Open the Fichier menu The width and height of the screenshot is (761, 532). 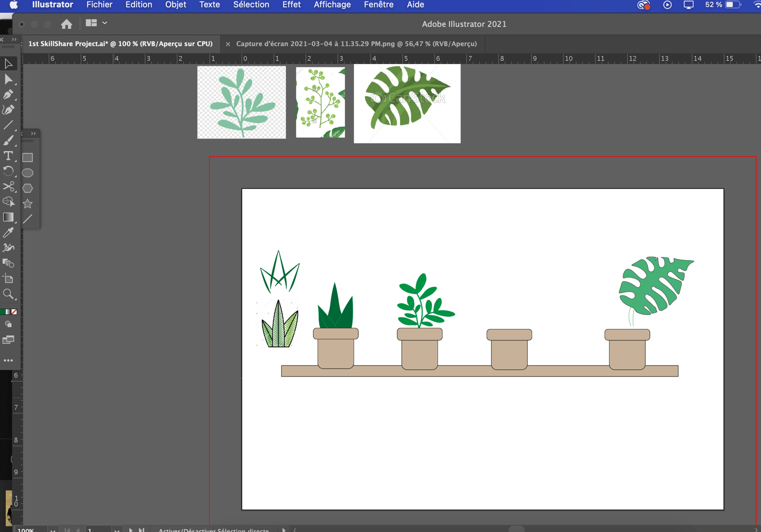click(x=99, y=5)
